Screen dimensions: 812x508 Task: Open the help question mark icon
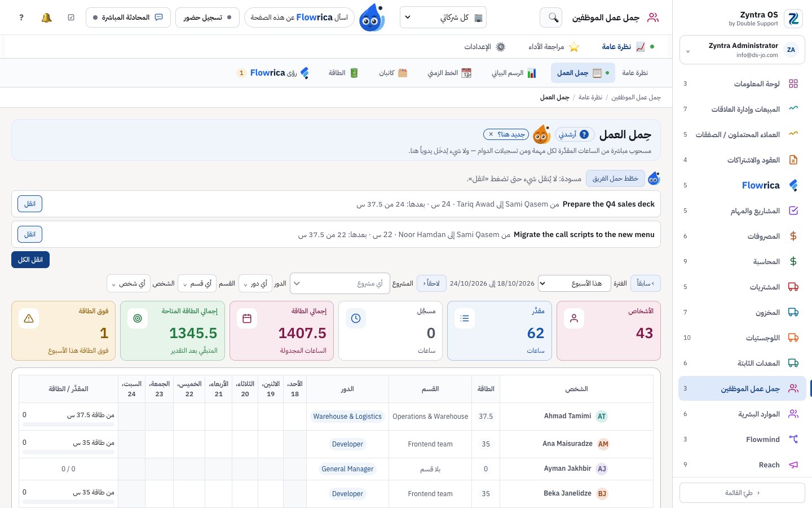coord(21,17)
